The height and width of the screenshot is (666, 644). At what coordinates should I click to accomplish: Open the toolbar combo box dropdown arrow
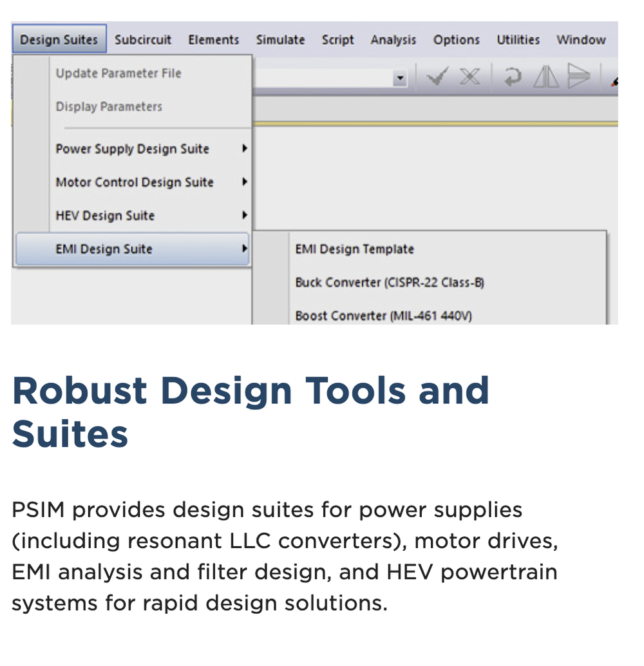pyautogui.click(x=400, y=78)
